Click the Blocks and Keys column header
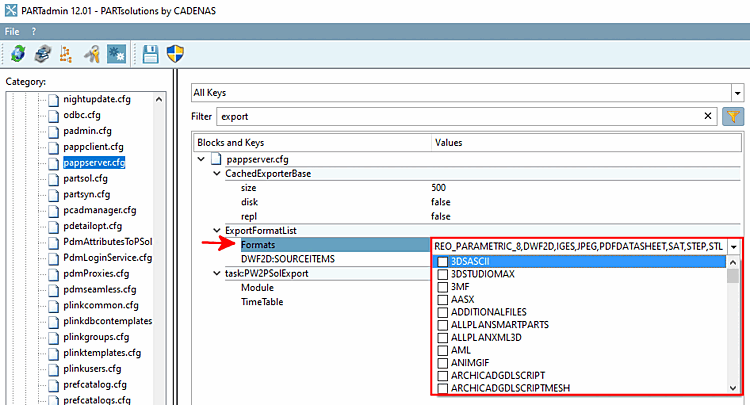Viewport: 750px width, 405px height. click(312, 142)
